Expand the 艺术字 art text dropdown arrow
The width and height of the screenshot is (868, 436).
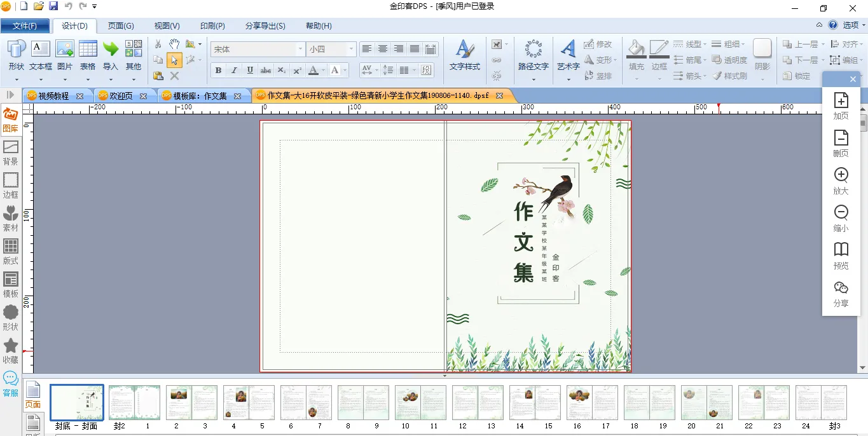[568, 79]
